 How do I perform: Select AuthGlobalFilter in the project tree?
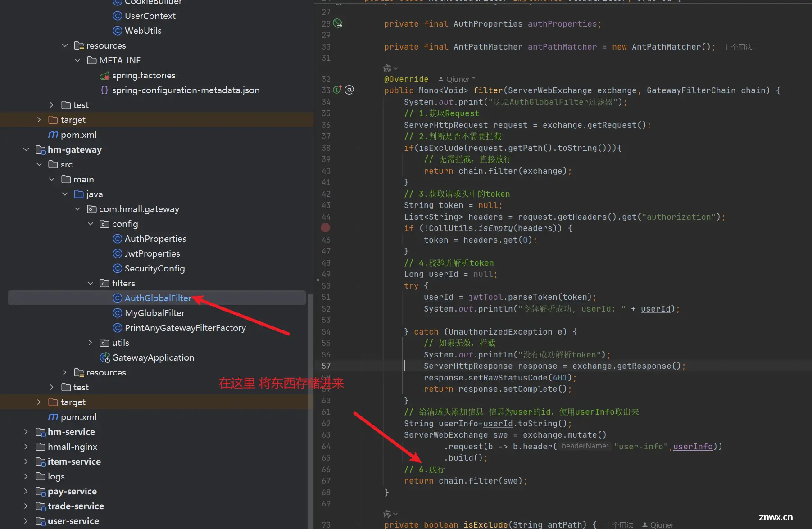coord(157,298)
